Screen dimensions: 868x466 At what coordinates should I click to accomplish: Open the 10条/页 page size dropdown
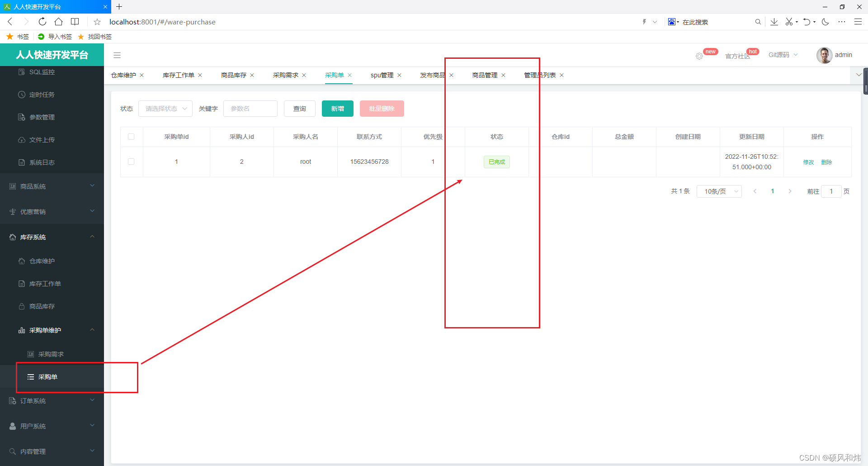point(719,191)
